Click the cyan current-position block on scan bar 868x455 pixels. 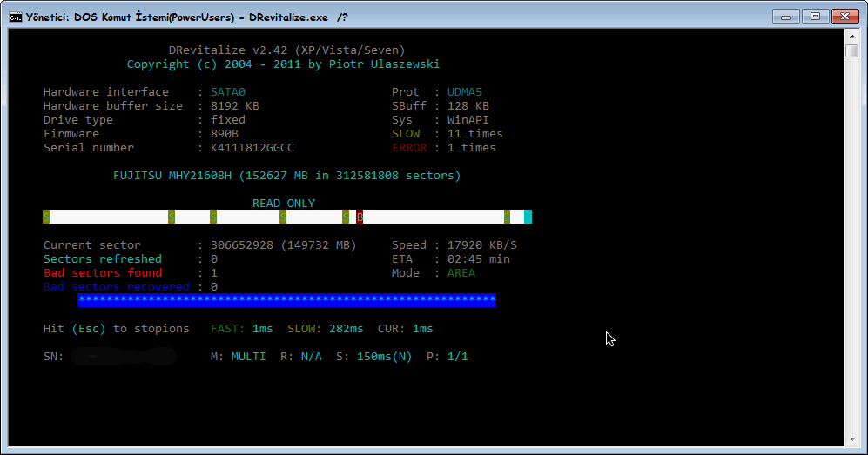point(528,217)
